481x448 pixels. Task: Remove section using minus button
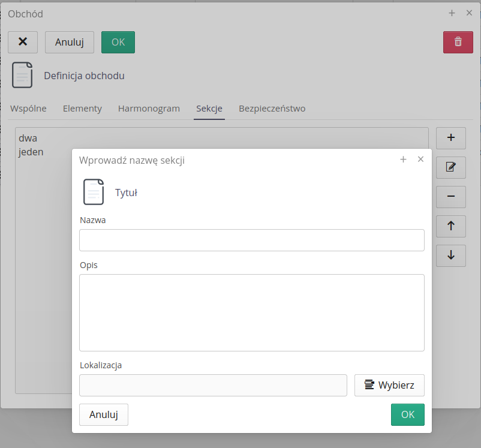pyautogui.click(x=451, y=197)
